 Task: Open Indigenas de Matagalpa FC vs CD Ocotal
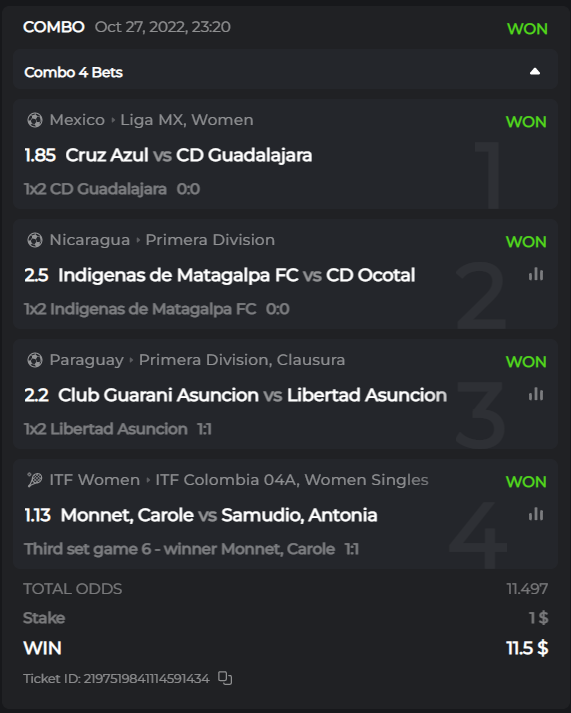tap(236, 275)
